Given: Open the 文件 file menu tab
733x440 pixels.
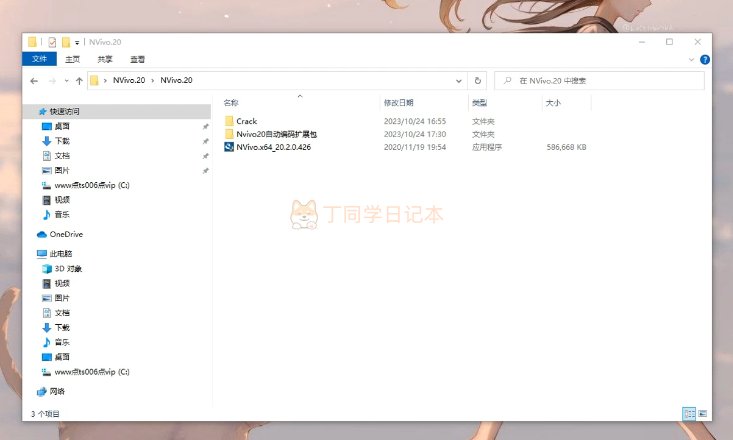Looking at the screenshot, I should [x=39, y=59].
